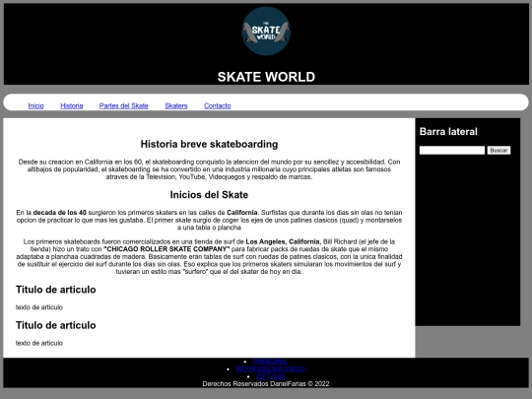532x399 pixels.
Task: Click the second Titulo de articulo heading
Action: [55, 325]
